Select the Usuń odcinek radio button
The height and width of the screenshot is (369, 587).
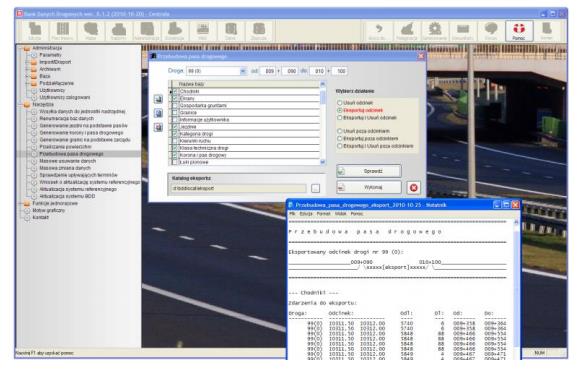pyautogui.click(x=340, y=103)
